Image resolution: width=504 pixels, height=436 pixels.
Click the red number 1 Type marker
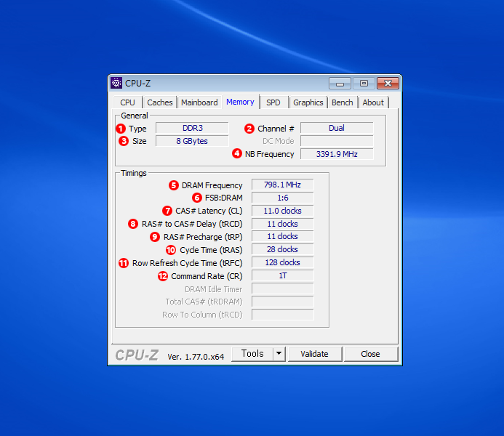121,129
